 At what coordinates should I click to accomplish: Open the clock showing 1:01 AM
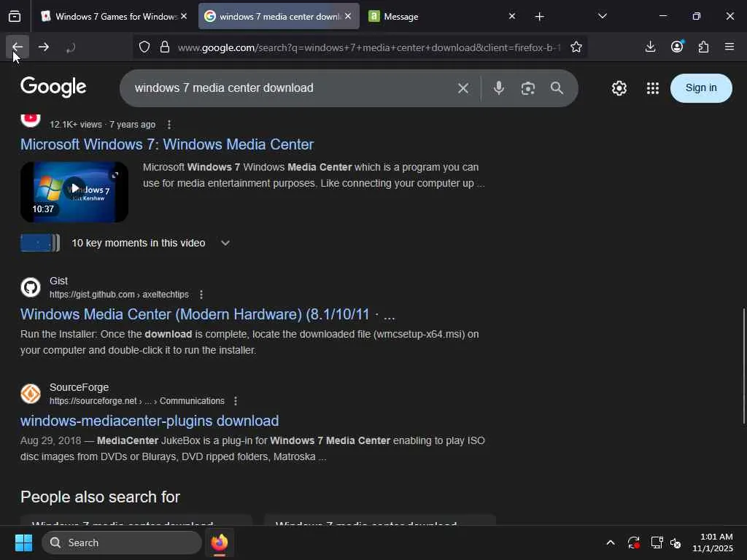click(x=712, y=542)
